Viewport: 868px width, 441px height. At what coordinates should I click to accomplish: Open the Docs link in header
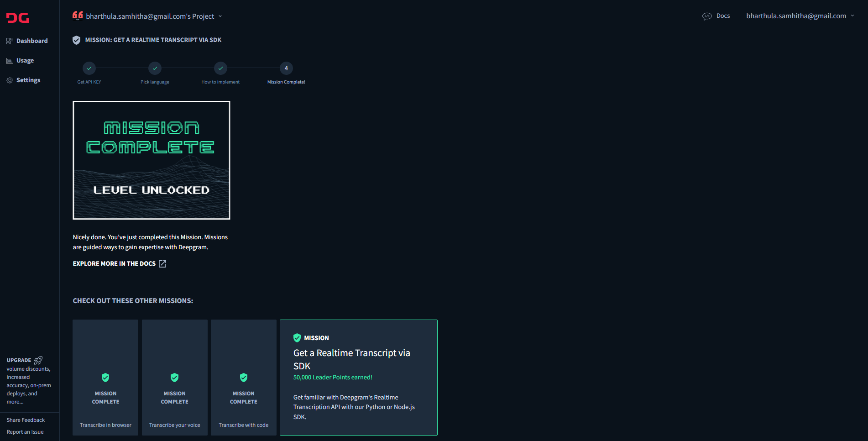click(x=723, y=16)
